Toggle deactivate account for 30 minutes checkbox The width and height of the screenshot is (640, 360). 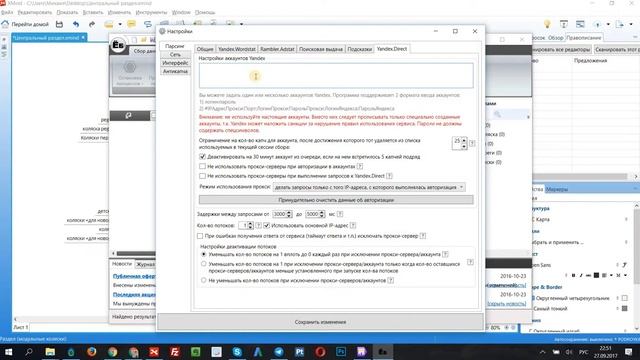pyautogui.click(x=202, y=157)
